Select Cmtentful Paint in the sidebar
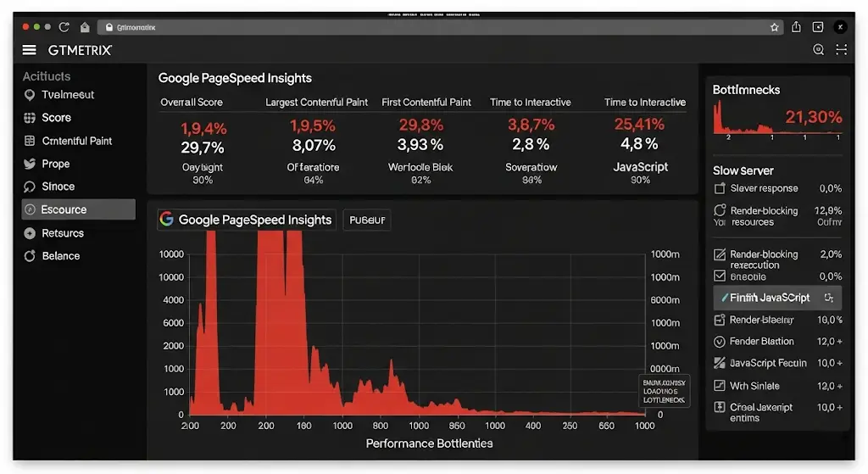This screenshot has width=868, height=474. pyautogui.click(x=78, y=142)
